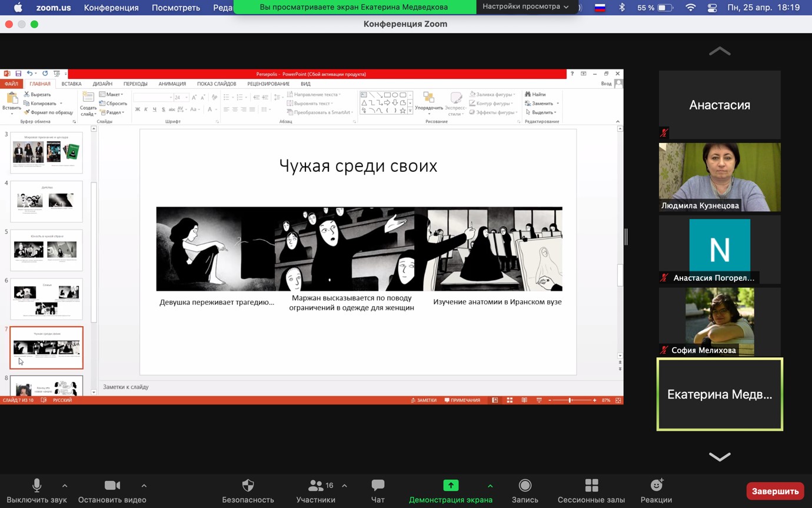
Task: Expand share options arrow beside Демонстрация экрана
Action: pos(490,486)
